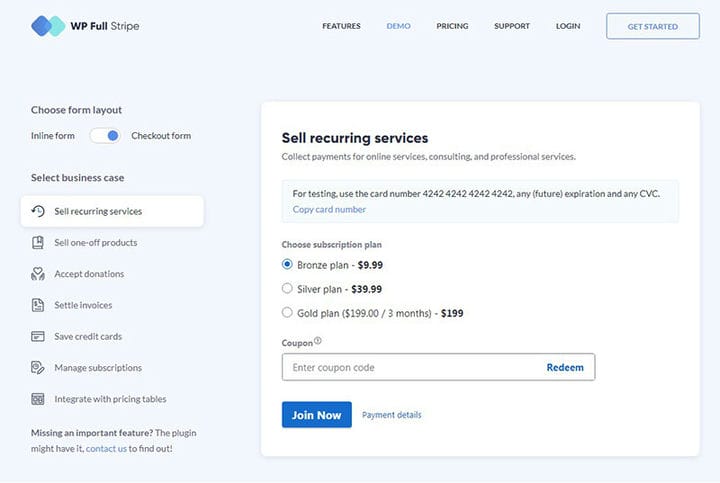Click the Manage subscriptions edit icon
Image resolution: width=720 pixels, height=483 pixels.
point(38,368)
